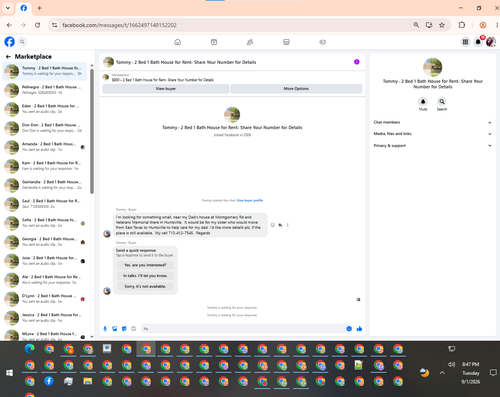
Task: Open the Amanda conversation
Action: tap(45, 147)
